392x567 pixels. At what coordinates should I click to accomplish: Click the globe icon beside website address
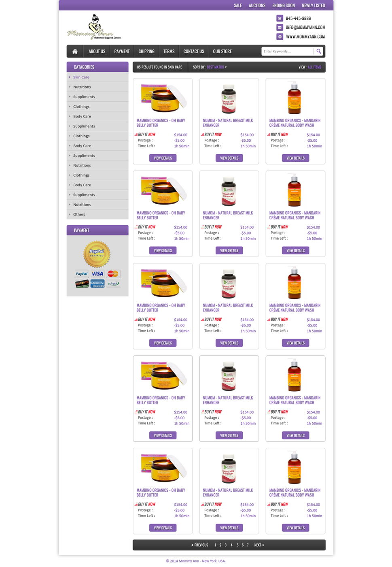280,36
